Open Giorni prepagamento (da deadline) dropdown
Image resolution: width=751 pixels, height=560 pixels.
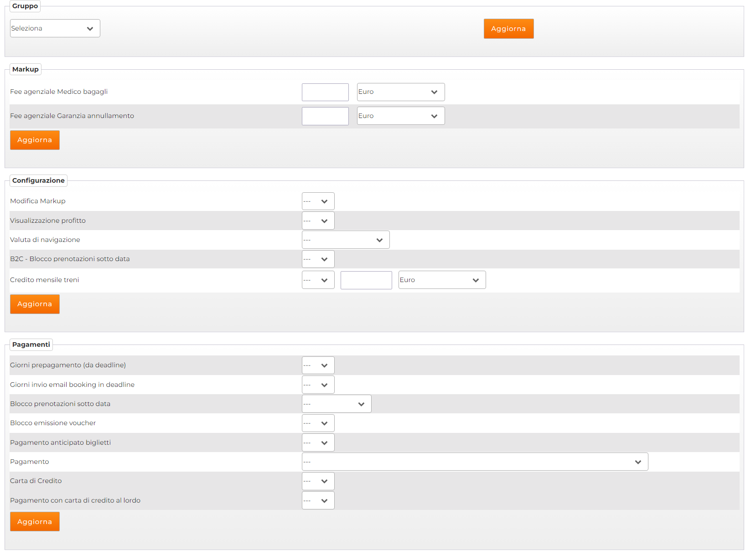(x=318, y=365)
